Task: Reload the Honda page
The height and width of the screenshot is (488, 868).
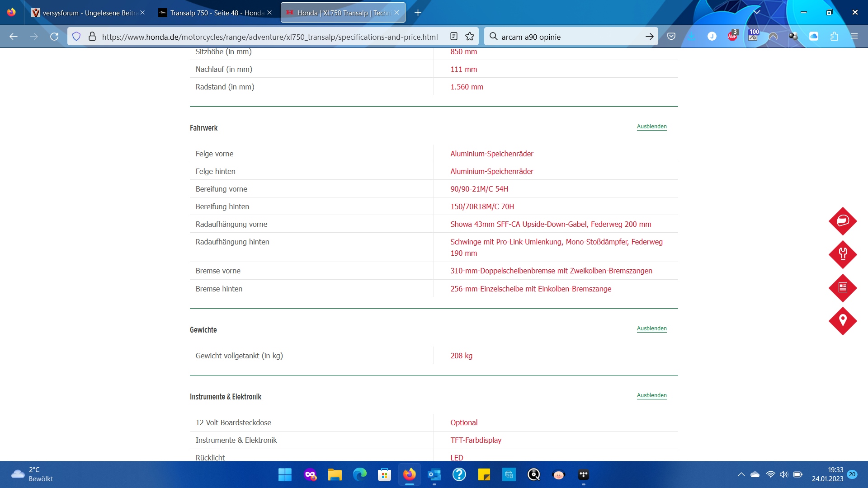Action: tap(54, 37)
